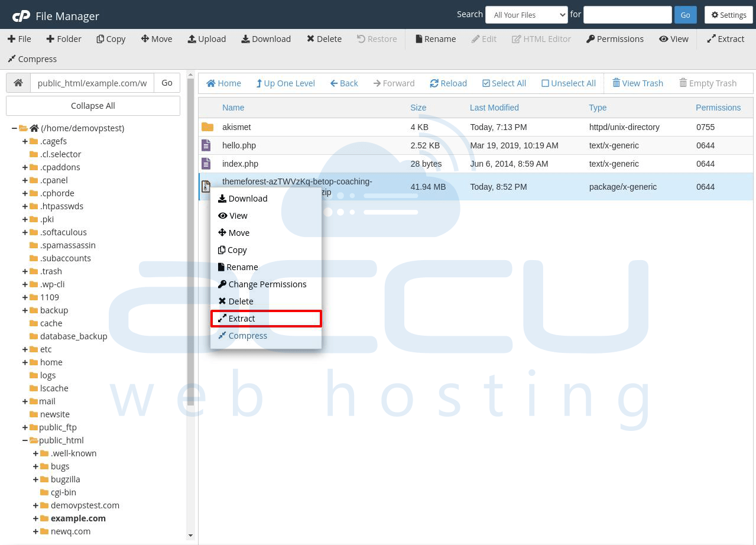Click Rename in the top toolbar
The height and width of the screenshot is (545, 756).
(436, 39)
